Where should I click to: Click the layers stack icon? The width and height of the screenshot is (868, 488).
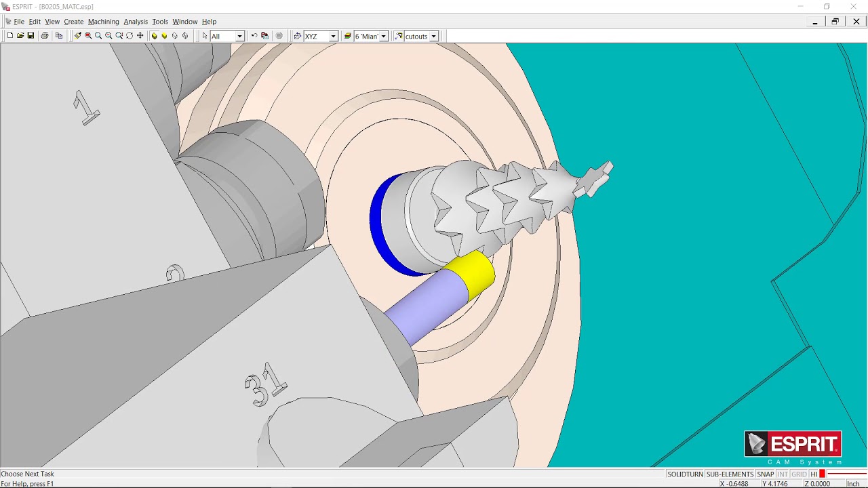[348, 36]
